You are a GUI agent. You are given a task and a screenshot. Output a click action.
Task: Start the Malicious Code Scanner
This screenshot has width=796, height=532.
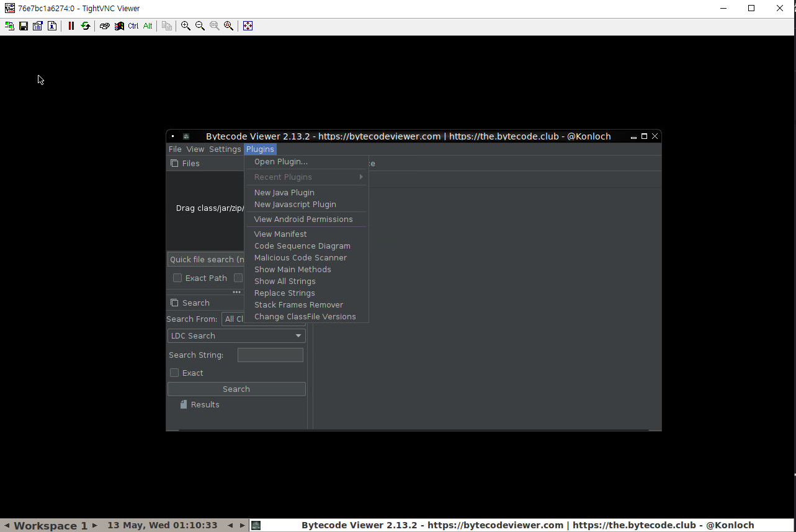pos(307,258)
